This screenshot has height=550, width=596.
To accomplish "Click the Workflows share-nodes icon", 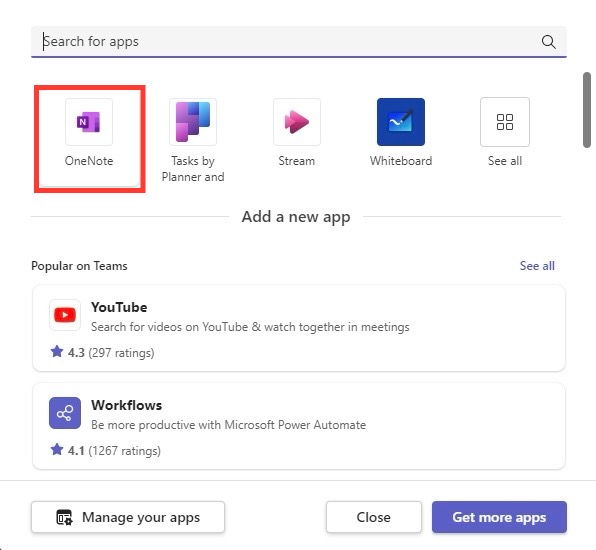I will (65, 413).
